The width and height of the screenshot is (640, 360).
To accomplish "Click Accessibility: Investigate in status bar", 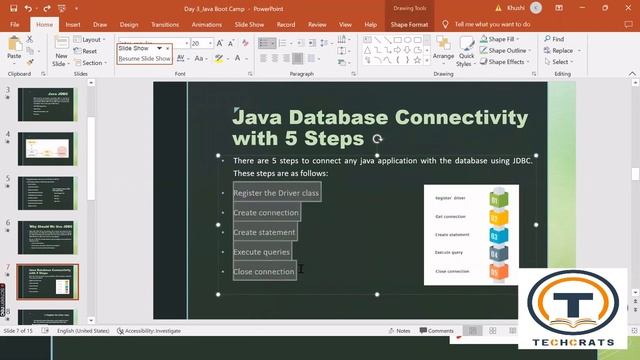I will 149,331.
